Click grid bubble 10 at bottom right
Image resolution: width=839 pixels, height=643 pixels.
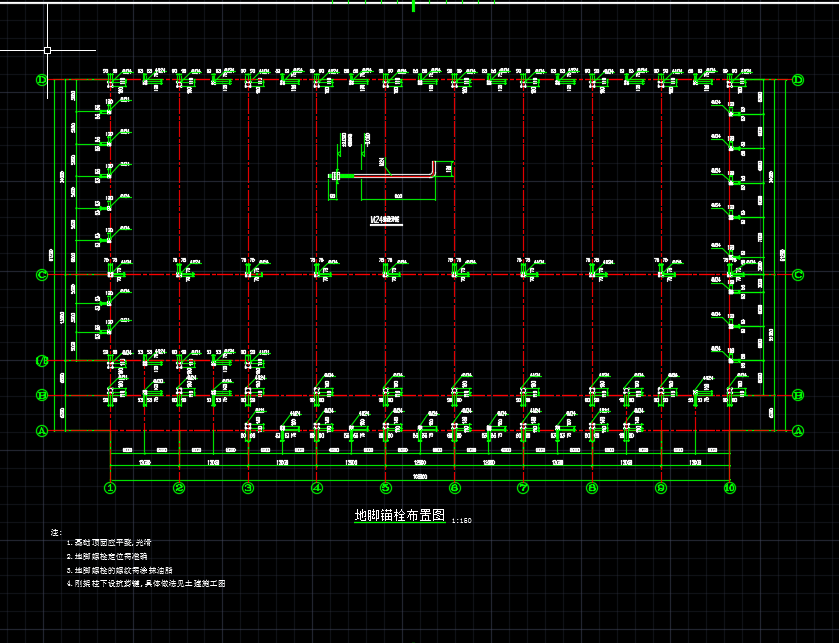pyautogui.click(x=729, y=488)
